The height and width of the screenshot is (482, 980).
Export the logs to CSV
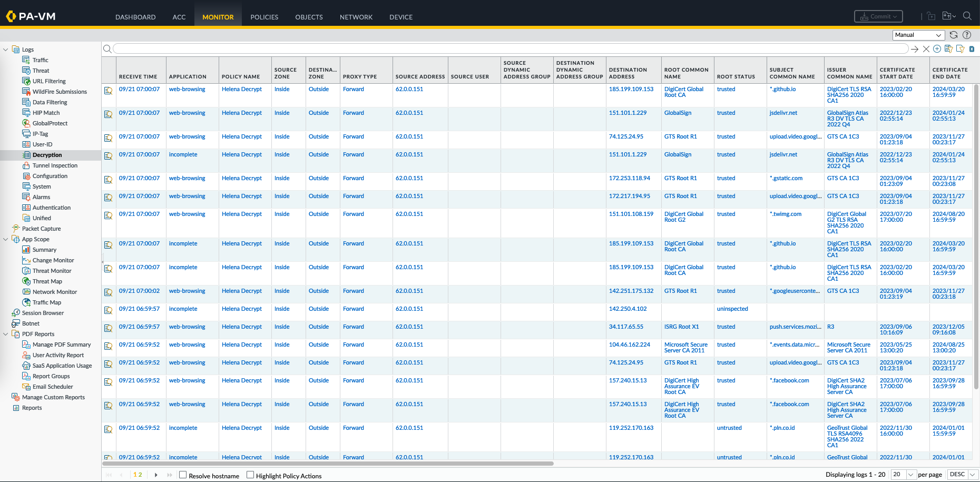tap(972, 49)
